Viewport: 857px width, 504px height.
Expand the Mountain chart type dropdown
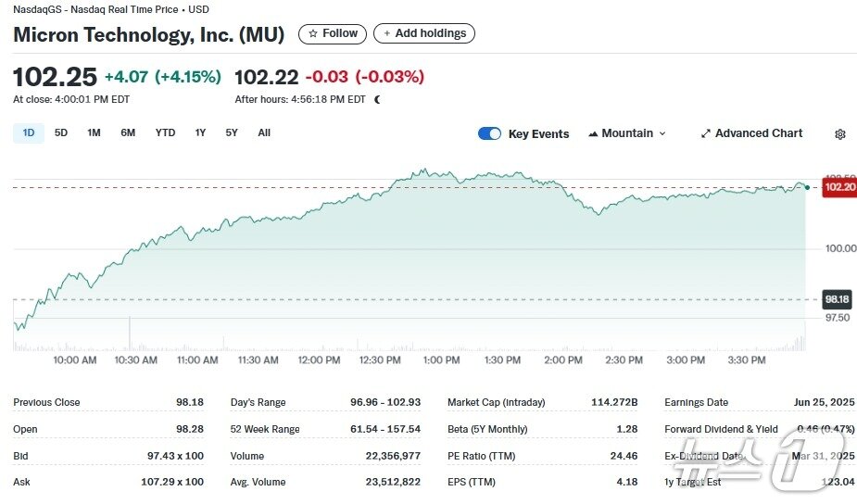662,133
